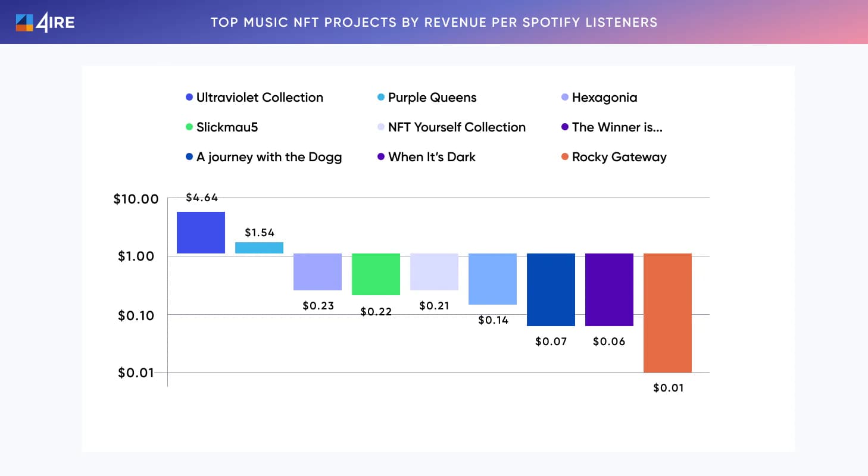Click the $0.06 purple bar
The height and width of the screenshot is (476, 868).
[x=609, y=290]
